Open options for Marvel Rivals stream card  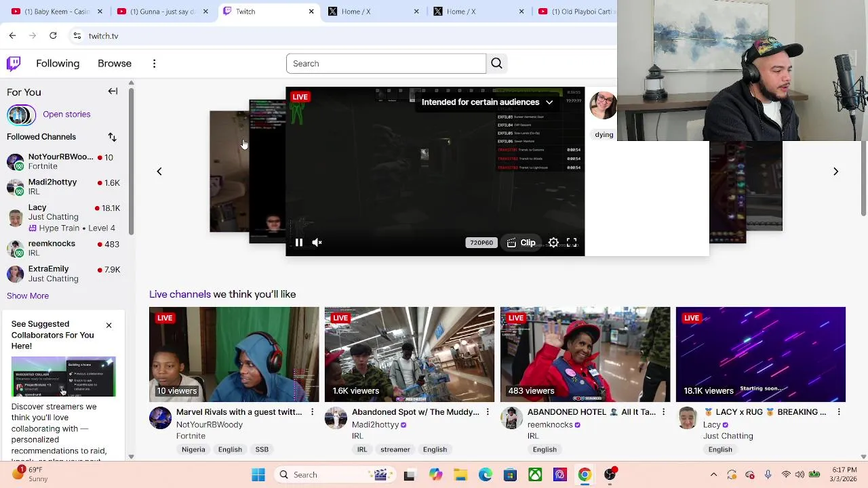coord(312,412)
